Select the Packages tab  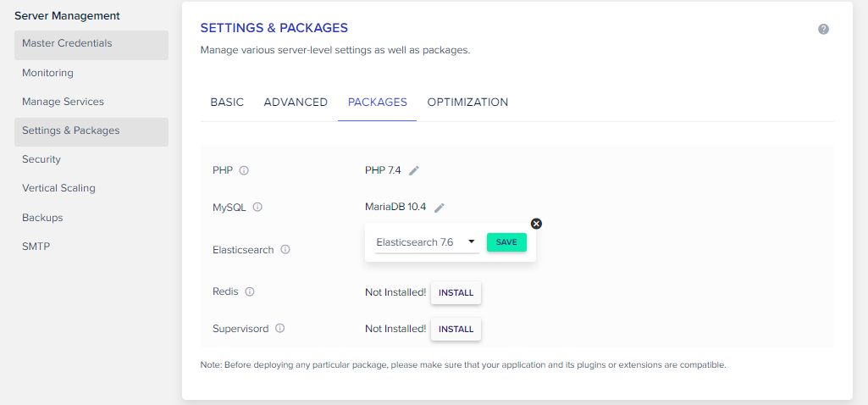[x=378, y=103]
